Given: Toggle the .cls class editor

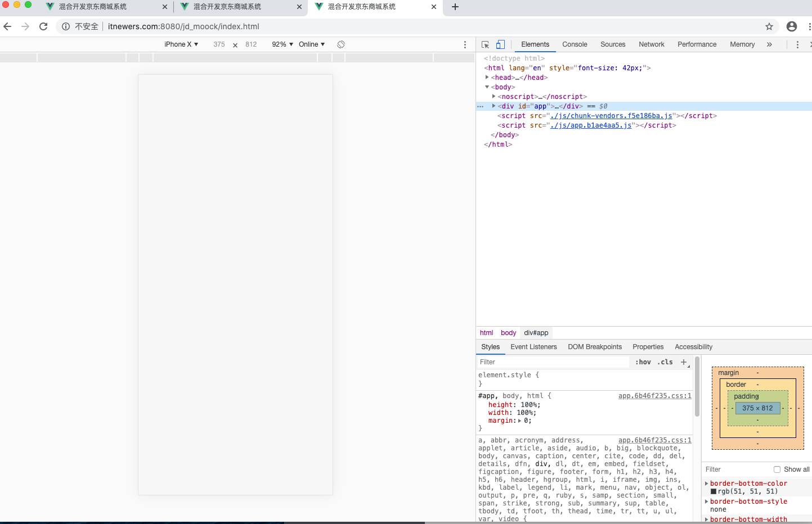Looking at the screenshot, I should click(x=665, y=362).
